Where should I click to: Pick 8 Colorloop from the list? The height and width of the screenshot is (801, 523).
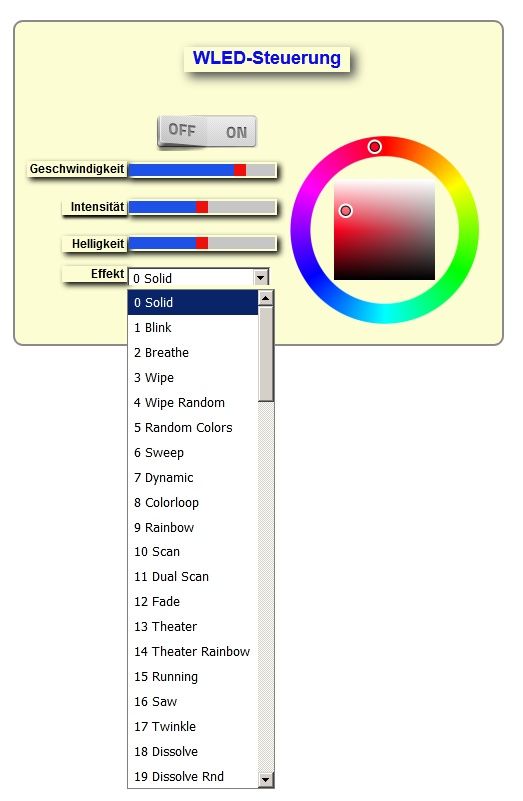click(193, 503)
